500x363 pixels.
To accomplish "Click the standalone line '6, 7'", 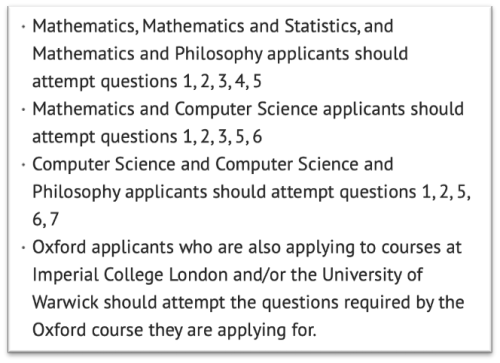I will [x=45, y=220].
